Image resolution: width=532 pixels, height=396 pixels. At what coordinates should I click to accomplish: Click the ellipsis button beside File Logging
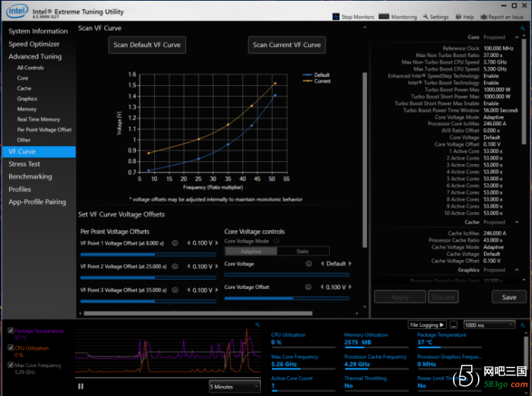453,325
